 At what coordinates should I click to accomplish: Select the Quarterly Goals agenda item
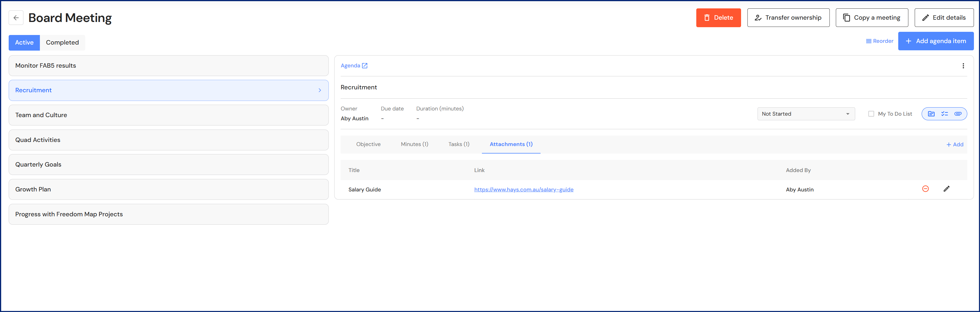[x=168, y=165]
